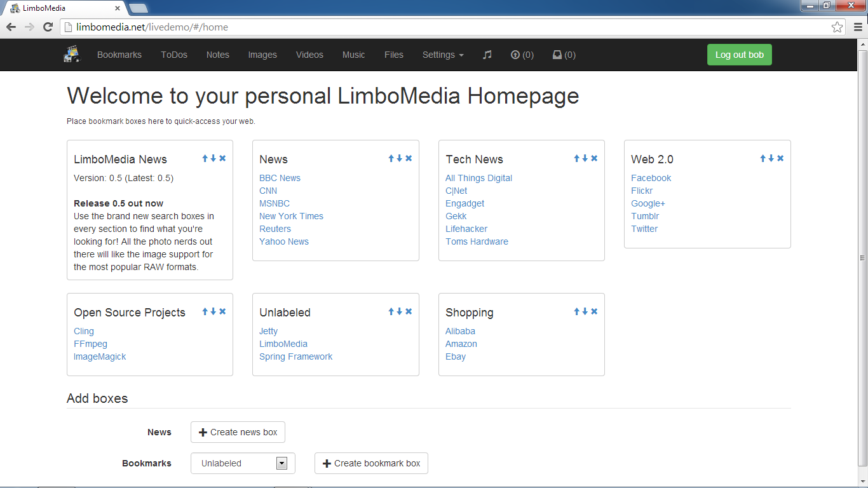The image size is (868, 488).
Task: Open the Music navigation item
Action: (x=354, y=55)
